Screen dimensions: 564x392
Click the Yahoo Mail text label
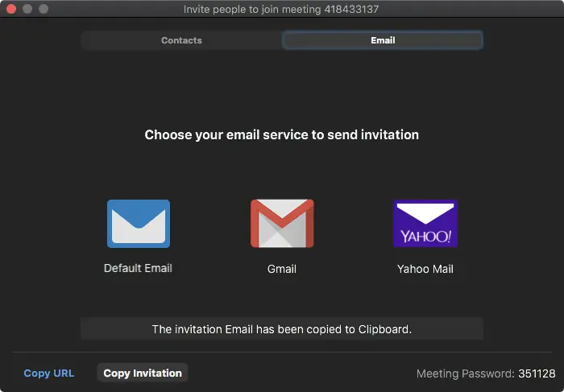(x=425, y=269)
